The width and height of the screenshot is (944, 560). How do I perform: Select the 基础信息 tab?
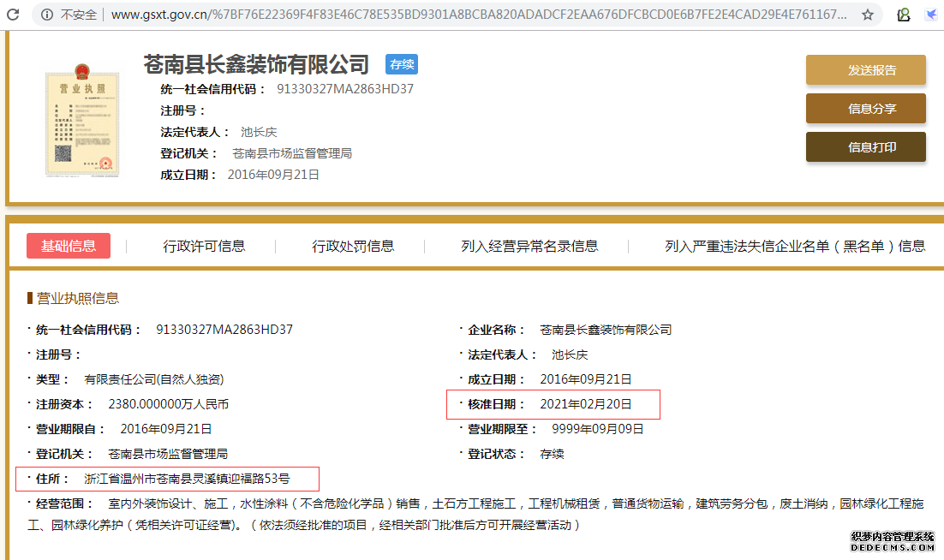point(69,246)
